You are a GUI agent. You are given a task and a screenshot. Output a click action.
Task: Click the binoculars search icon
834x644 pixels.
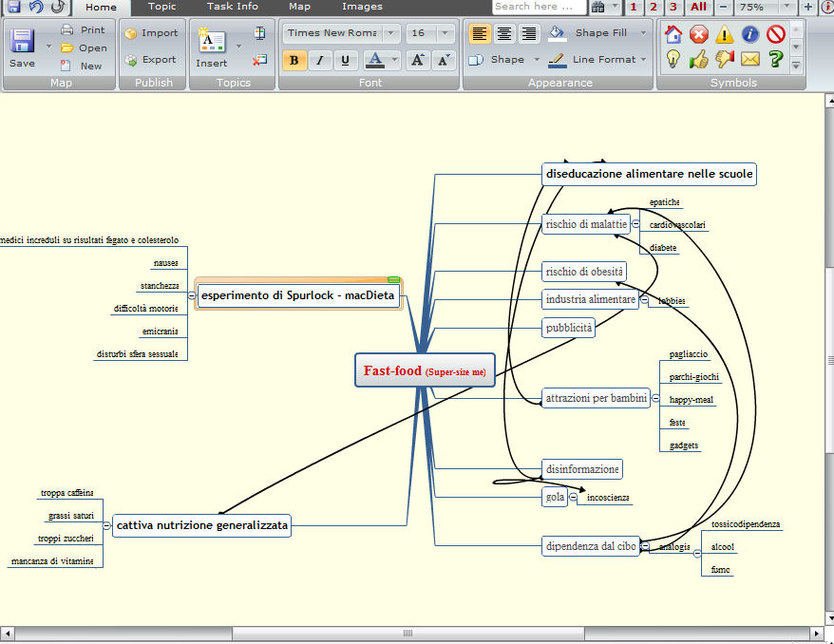[x=598, y=7]
